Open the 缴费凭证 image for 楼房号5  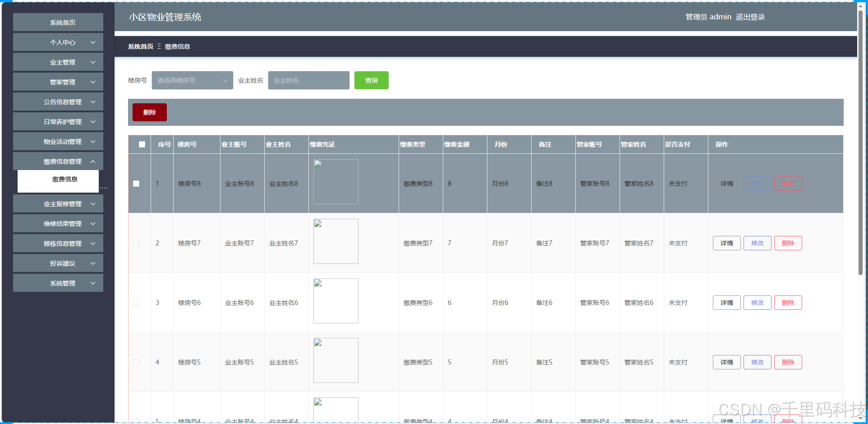336,360
